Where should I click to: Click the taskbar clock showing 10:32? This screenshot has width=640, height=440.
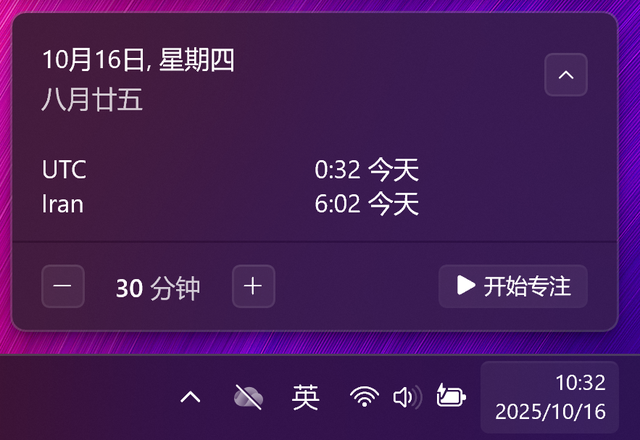580,383
